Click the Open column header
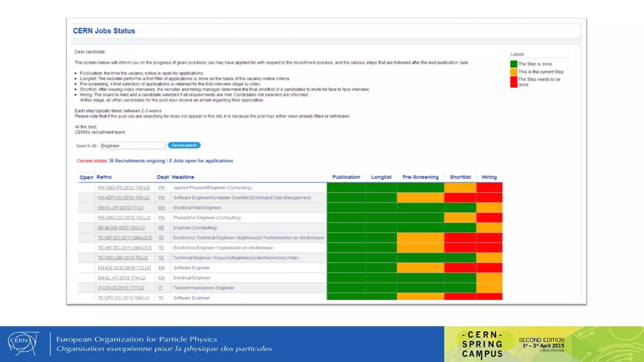 tap(86, 178)
